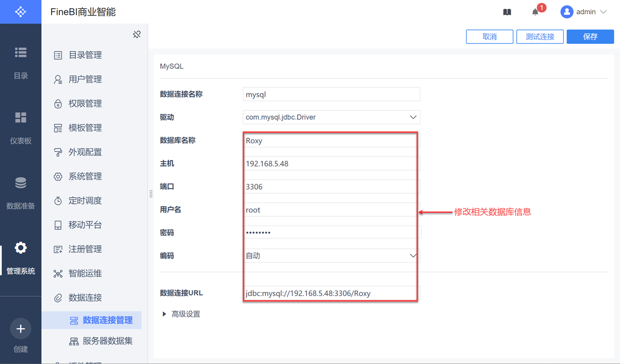Click the 移动平台 phone icon
620x364 pixels.
[58, 225]
